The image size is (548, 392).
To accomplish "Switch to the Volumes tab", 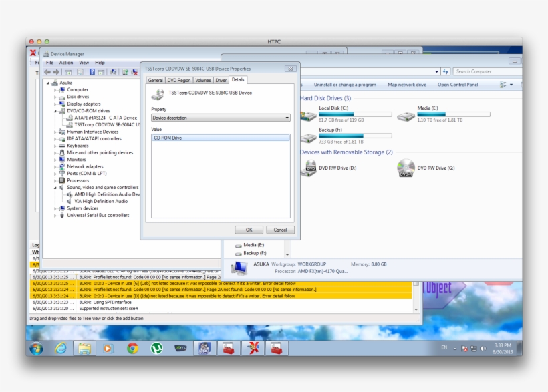I will pyautogui.click(x=203, y=80).
